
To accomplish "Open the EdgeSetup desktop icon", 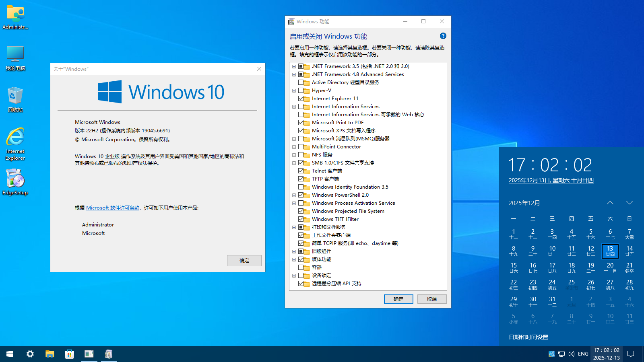I will 15,182.
